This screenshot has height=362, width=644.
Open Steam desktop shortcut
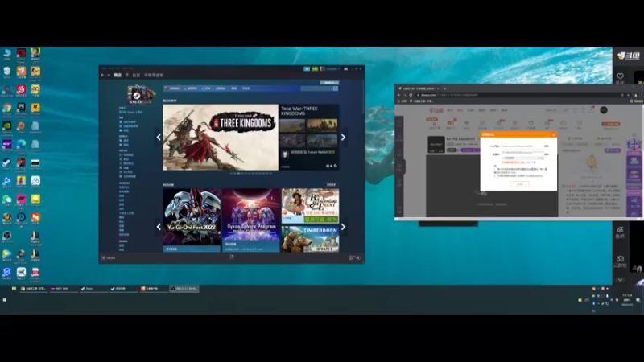pos(7,163)
